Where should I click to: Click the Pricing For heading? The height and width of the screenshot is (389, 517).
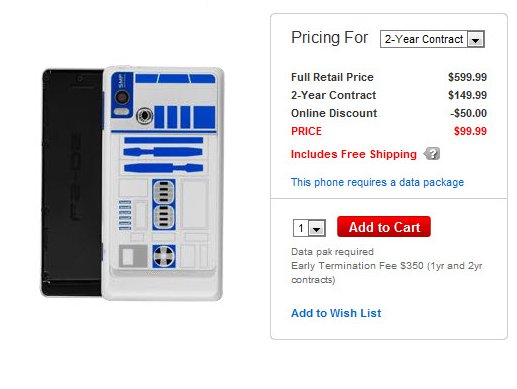point(329,37)
